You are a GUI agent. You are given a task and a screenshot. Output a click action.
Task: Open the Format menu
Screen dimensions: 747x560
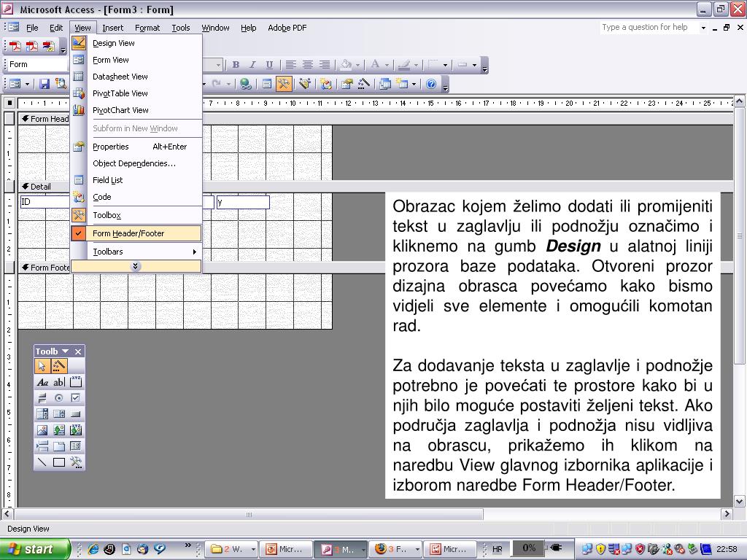[x=147, y=28]
